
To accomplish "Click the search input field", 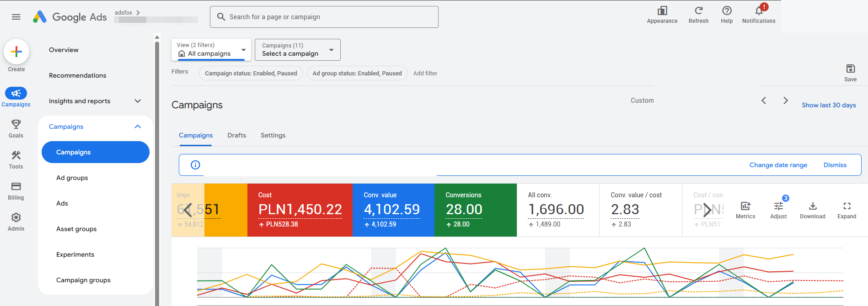I will 324,17.
